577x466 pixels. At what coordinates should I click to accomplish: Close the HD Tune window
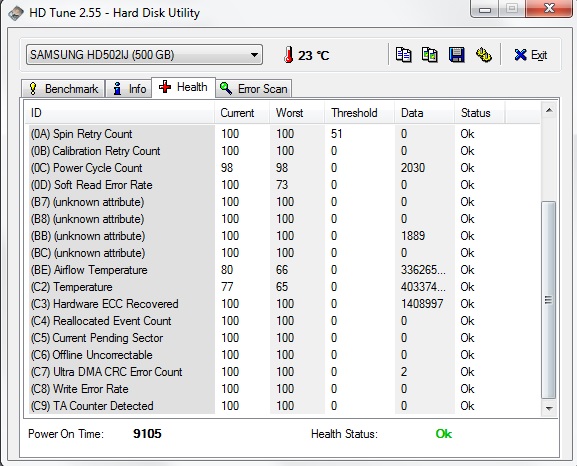[x=549, y=8]
